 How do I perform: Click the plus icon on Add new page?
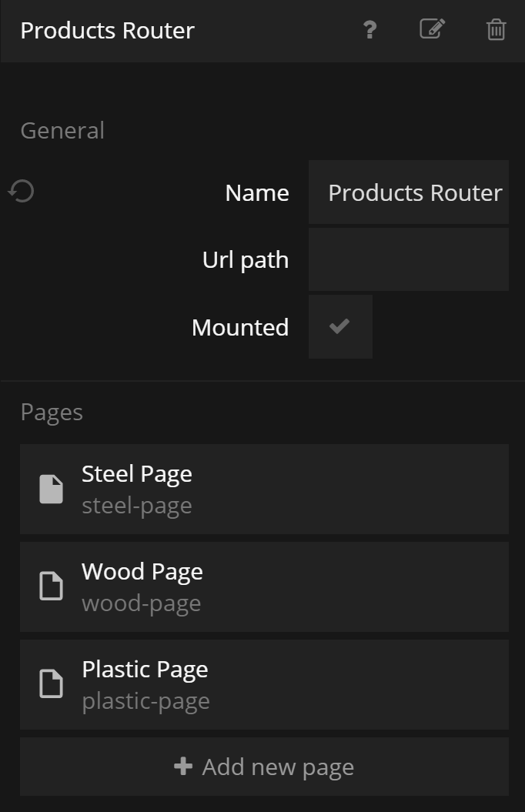tap(183, 767)
